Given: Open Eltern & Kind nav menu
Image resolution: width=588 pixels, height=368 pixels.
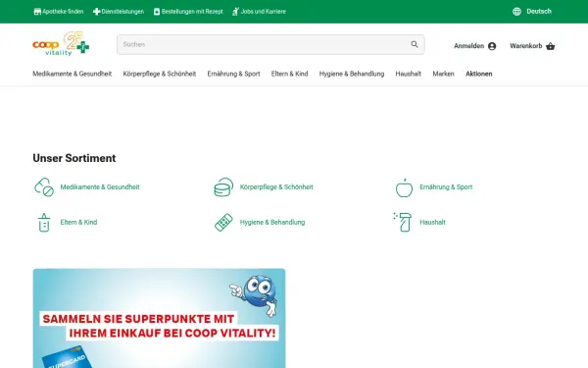Looking at the screenshot, I should pos(289,74).
